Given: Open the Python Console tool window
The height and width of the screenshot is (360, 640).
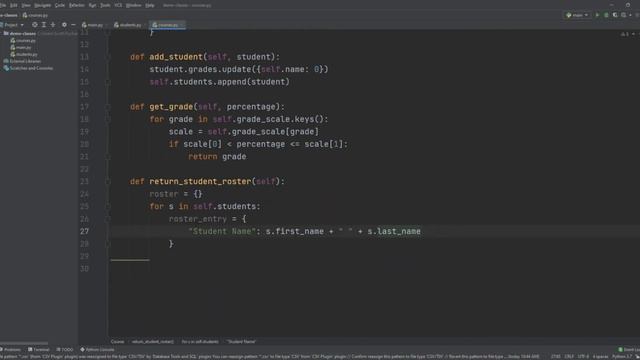Looking at the screenshot, I should click(x=98, y=349).
